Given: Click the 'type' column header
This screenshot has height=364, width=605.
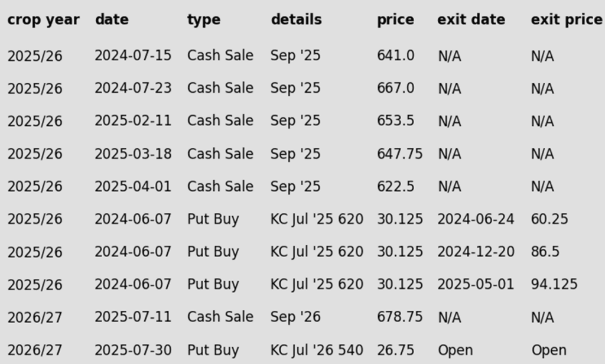Looking at the screenshot, I should (204, 19).
